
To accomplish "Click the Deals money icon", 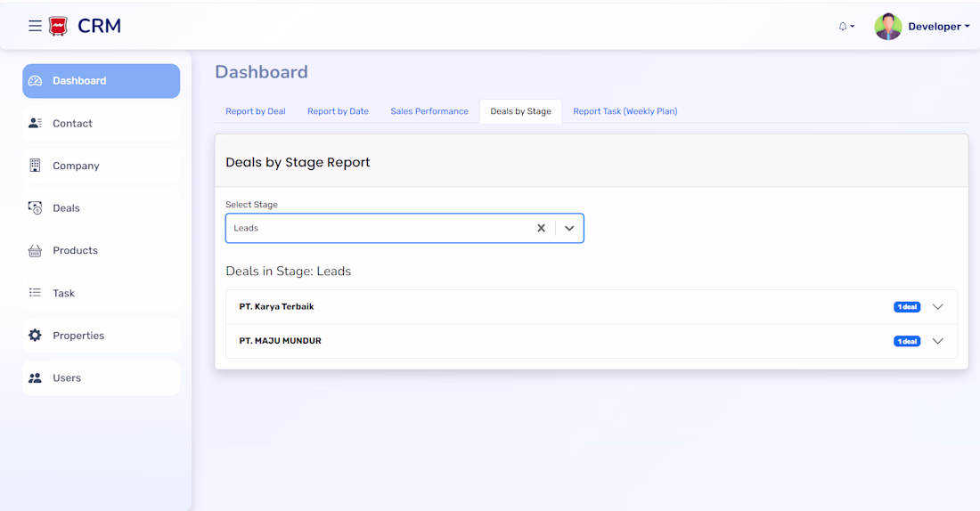I will (x=35, y=208).
